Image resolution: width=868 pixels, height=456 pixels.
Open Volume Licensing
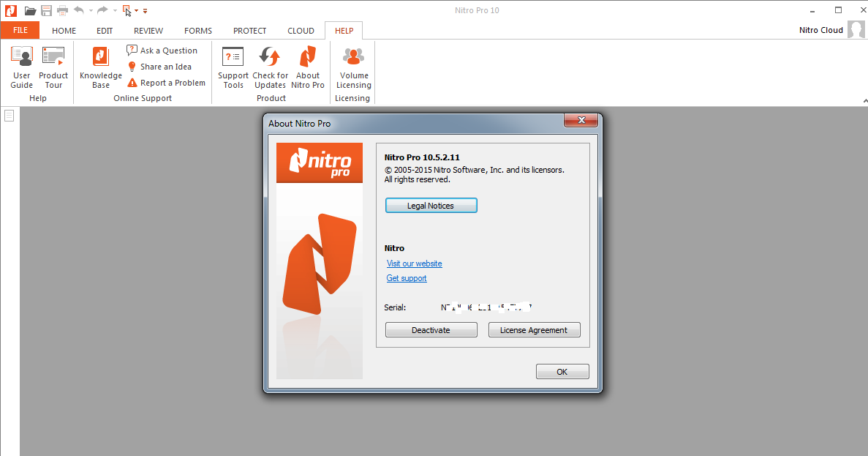354,67
